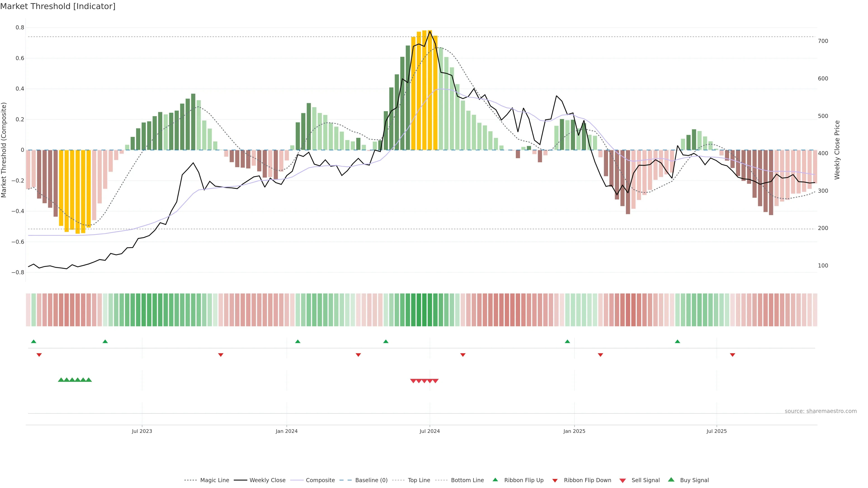The height and width of the screenshot is (488, 868).
Task: Click the Ribbon Flip Up legend triangle icon
Action: [x=495, y=480]
